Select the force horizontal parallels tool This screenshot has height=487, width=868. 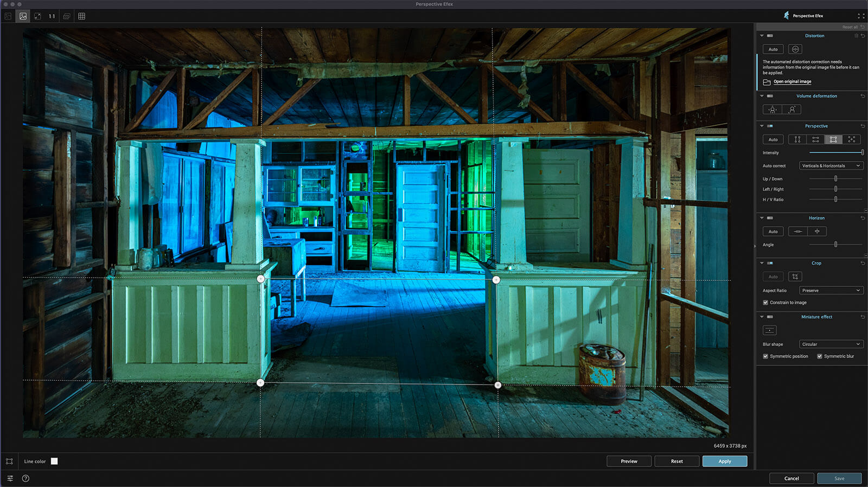click(815, 139)
